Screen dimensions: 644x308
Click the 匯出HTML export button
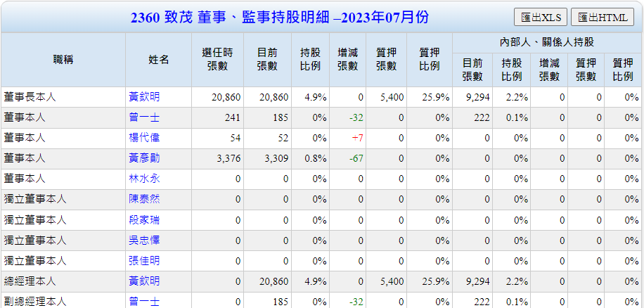point(603,18)
